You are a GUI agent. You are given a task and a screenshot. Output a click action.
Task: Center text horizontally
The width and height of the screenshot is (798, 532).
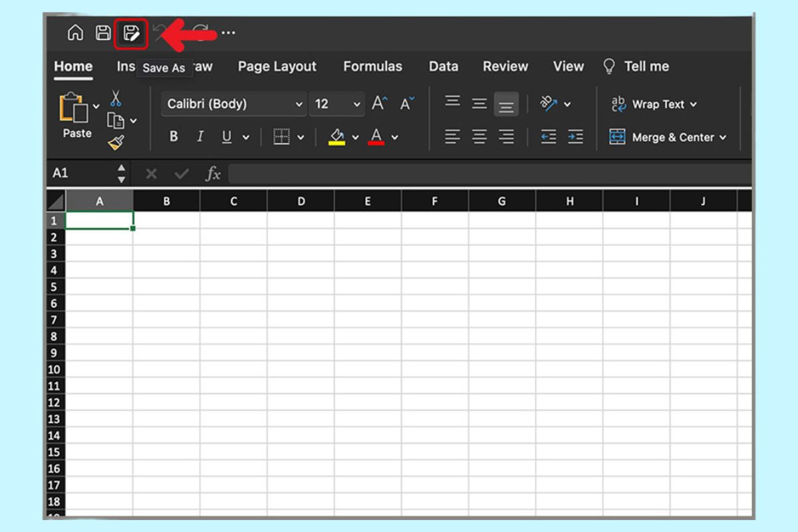479,137
